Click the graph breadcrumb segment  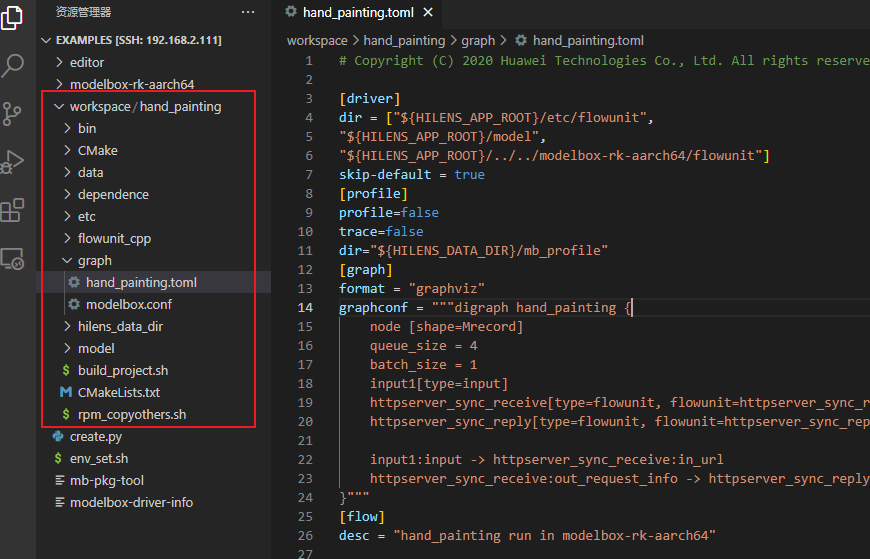pyautogui.click(x=478, y=41)
